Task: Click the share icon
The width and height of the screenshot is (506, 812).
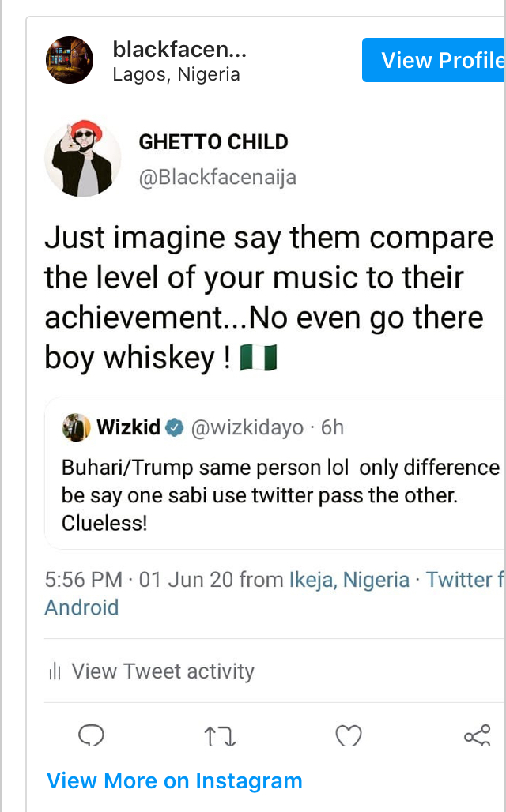Action: pos(477,737)
